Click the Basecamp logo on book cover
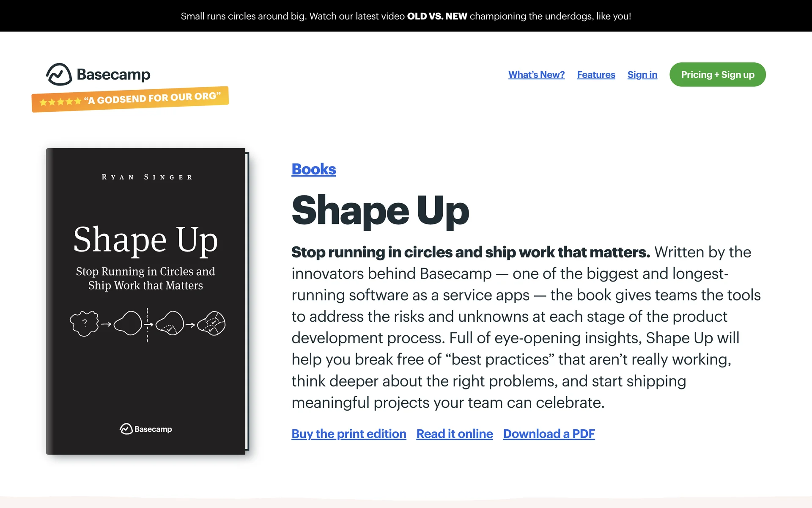 146,429
